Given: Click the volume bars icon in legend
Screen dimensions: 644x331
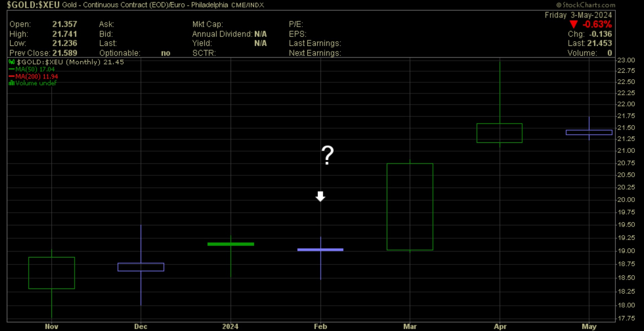Looking at the screenshot, I should [11, 83].
